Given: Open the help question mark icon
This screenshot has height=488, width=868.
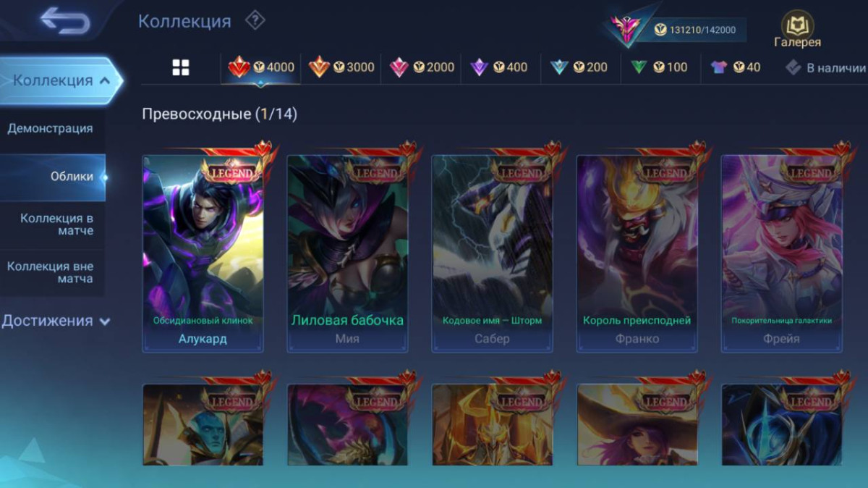Looking at the screenshot, I should [x=255, y=20].
